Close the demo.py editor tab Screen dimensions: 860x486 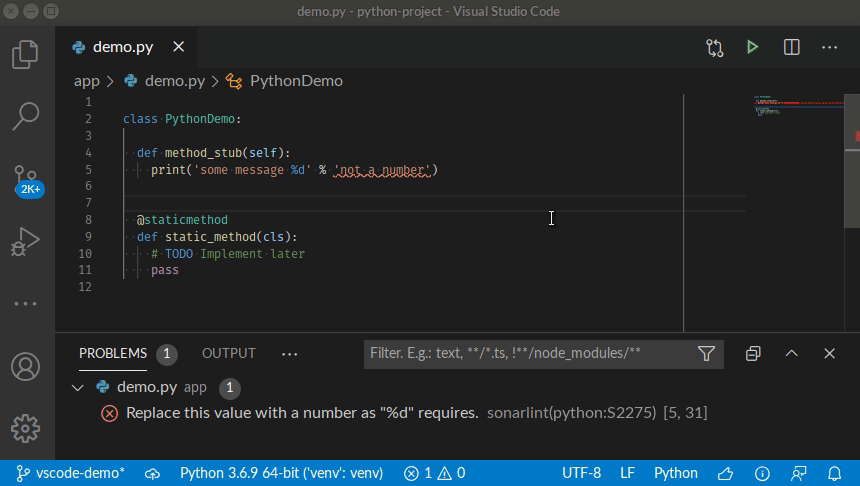coord(178,47)
